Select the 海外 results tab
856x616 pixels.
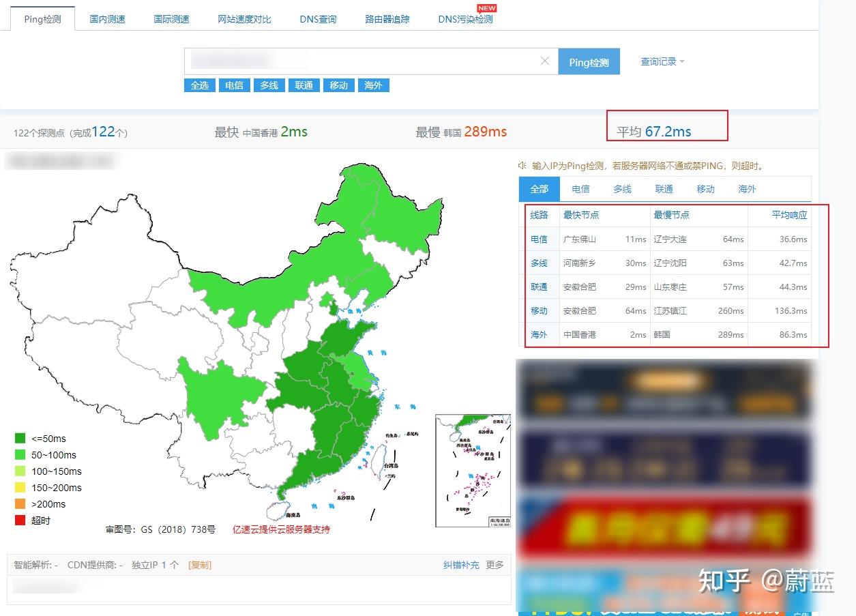point(747,189)
